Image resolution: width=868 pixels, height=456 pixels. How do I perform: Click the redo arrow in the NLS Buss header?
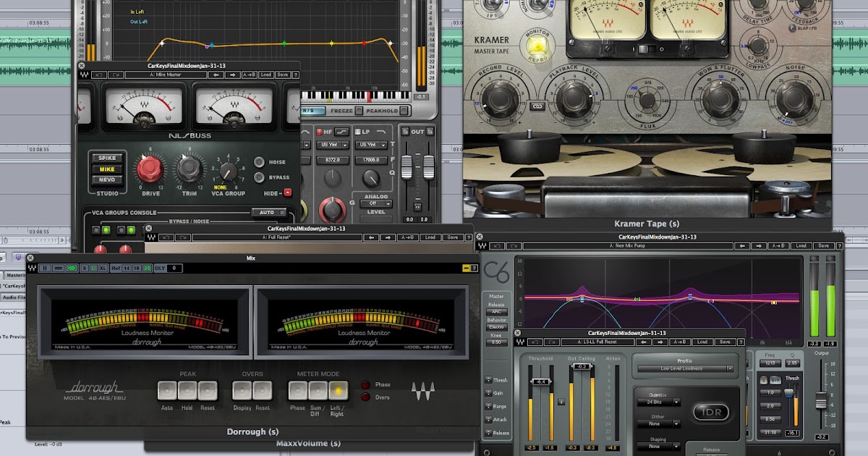tap(114, 74)
